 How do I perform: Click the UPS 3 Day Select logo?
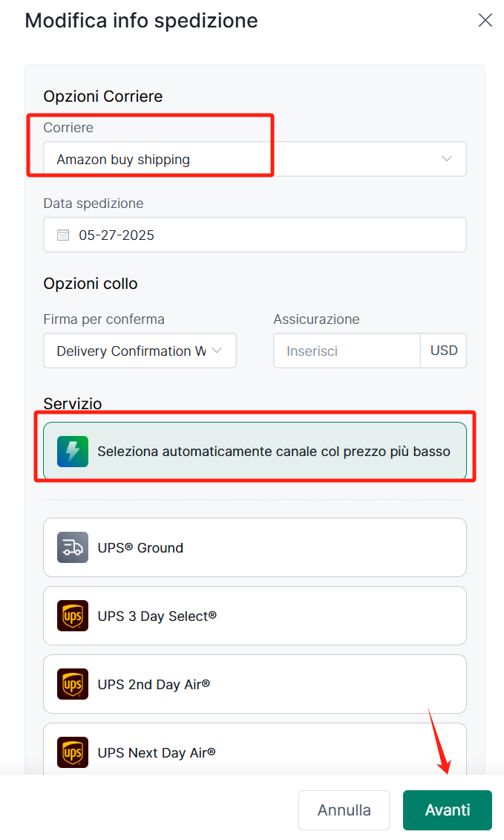[x=73, y=616]
